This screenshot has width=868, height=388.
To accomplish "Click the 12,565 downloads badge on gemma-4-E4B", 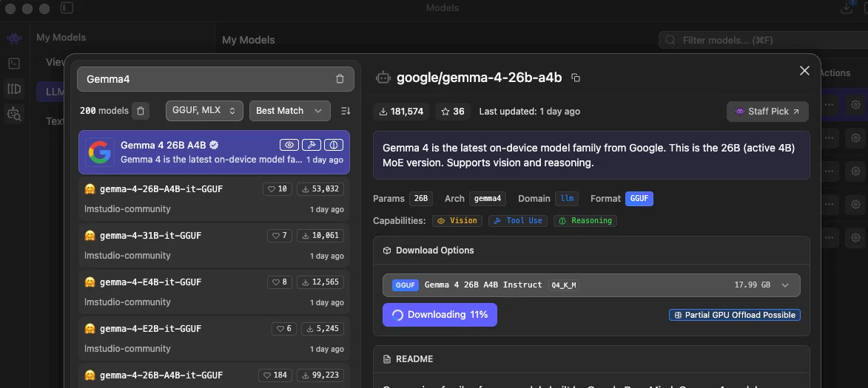I will [320, 282].
